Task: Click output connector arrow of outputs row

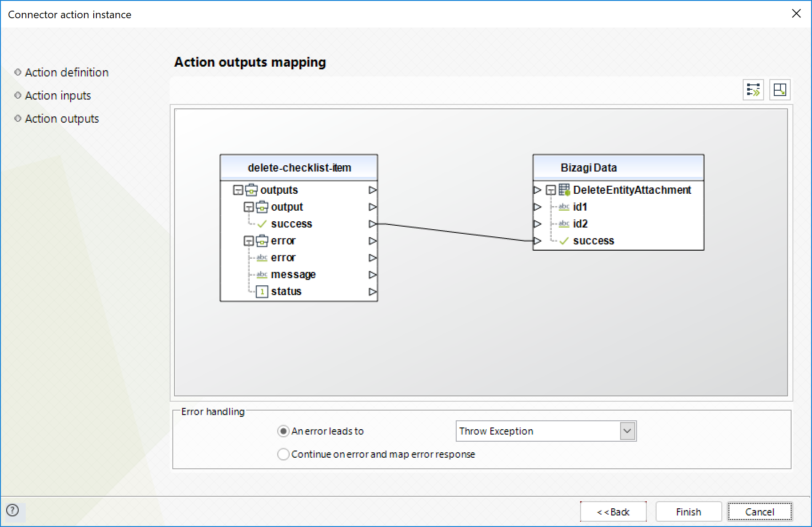Action: pyautogui.click(x=373, y=190)
